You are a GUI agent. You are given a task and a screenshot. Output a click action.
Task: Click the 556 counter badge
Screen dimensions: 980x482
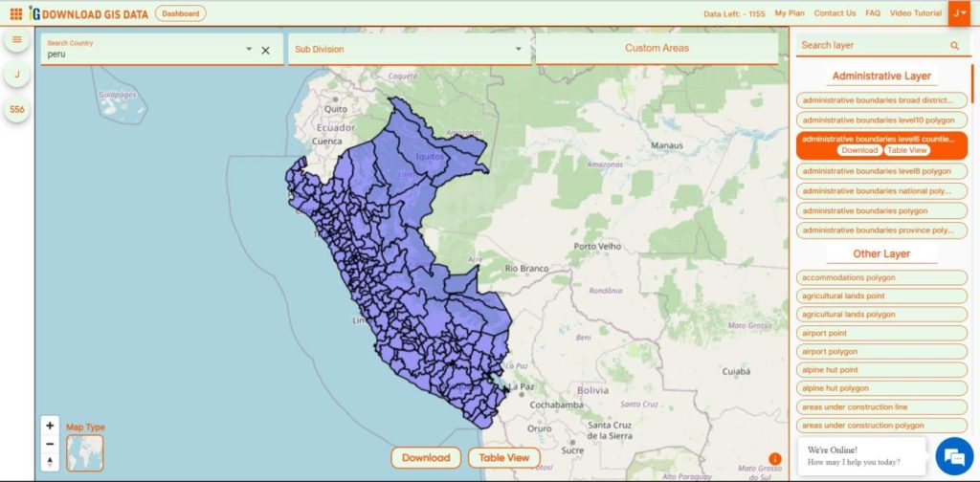click(17, 109)
